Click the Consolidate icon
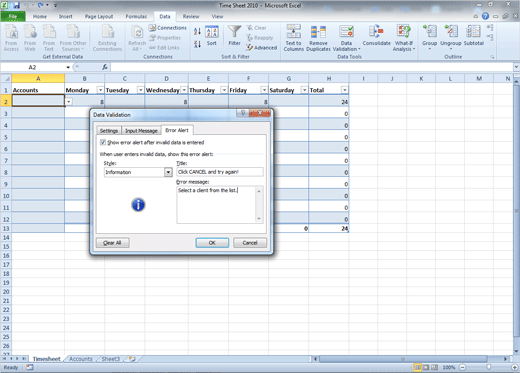This screenshot has width=520, height=373. click(x=376, y=35)
